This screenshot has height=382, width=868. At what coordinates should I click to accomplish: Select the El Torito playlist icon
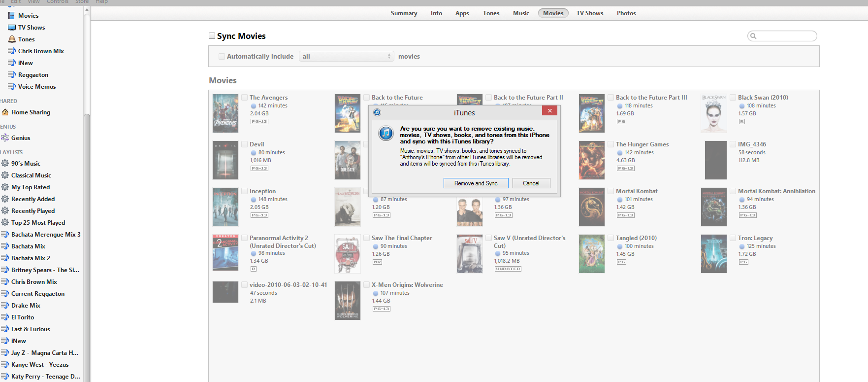click(5, 317)
